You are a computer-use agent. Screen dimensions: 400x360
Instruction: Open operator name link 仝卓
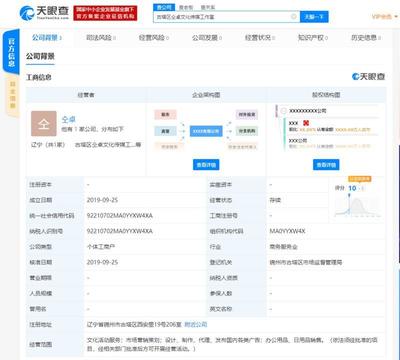coord(69,119)
